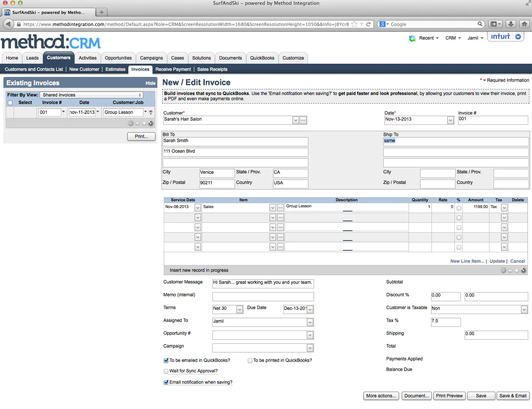Click the refresh icon in line items footer

[523, 270]
